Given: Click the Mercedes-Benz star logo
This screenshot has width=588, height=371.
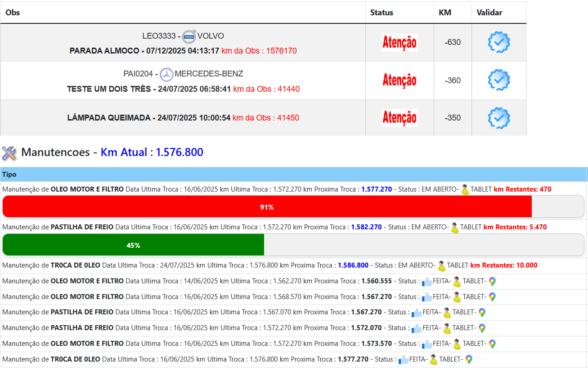Looking at the screenshot, I should [x=166, y=74].
